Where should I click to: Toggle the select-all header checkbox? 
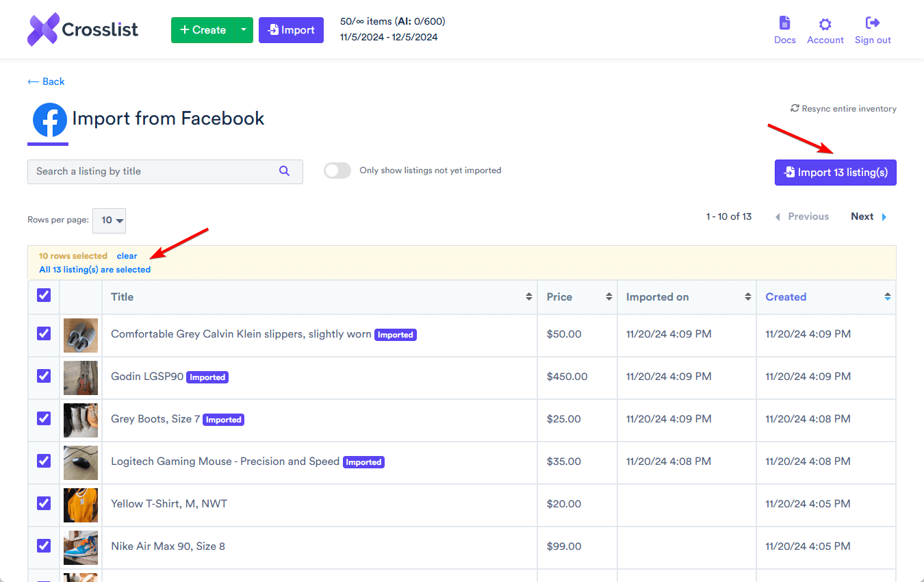[x=44, y=295]
